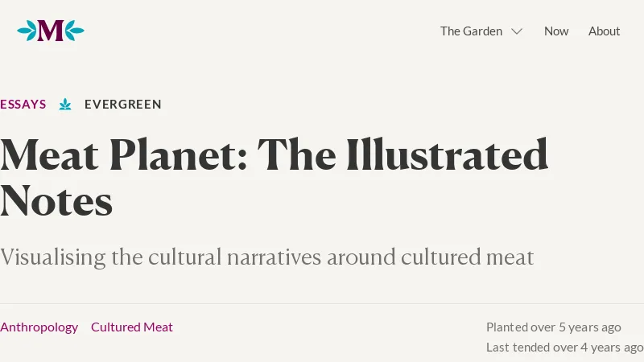Open The Garden navigation menu

(x=471, y=31)
